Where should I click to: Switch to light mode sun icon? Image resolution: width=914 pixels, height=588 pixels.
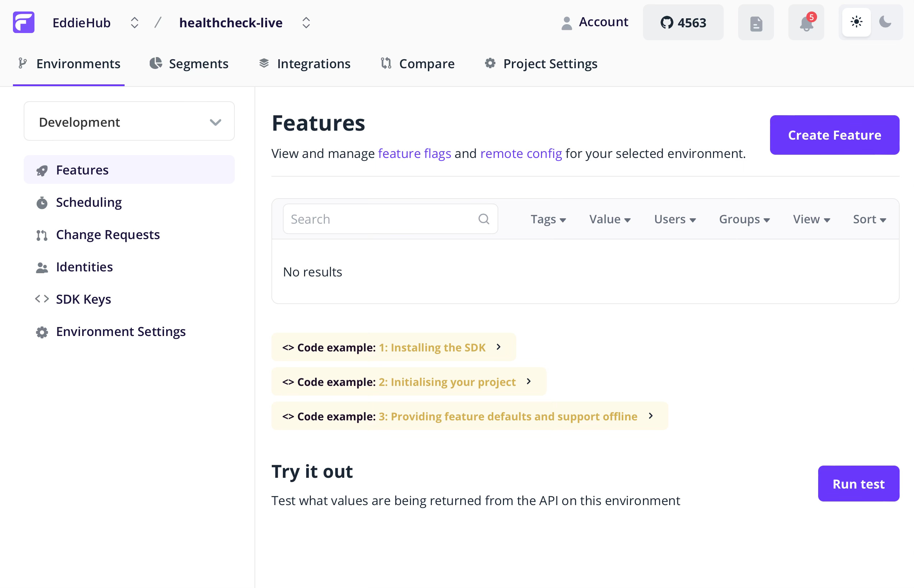tap(856, 22)
